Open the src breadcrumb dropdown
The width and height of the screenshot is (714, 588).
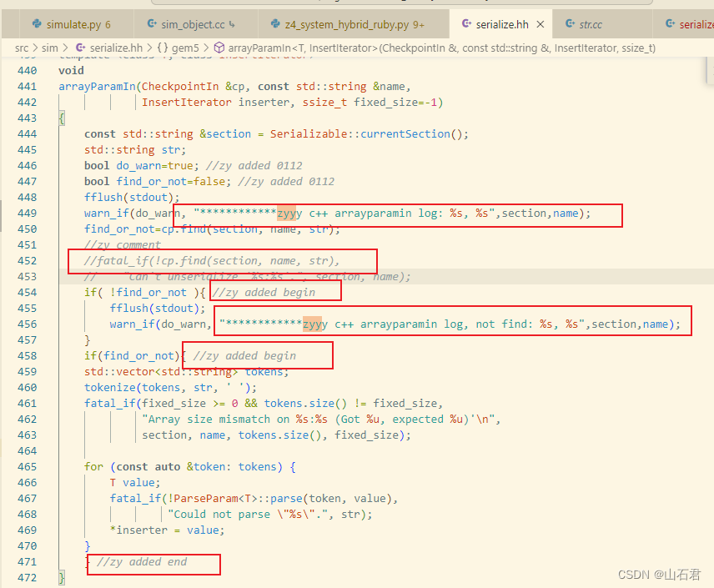22,48
